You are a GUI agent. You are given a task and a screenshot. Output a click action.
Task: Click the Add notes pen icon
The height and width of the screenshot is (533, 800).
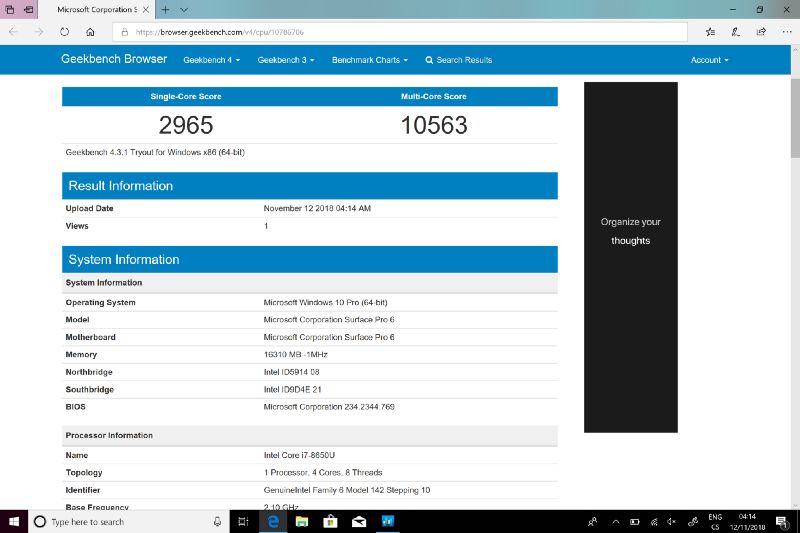point(735,32)
